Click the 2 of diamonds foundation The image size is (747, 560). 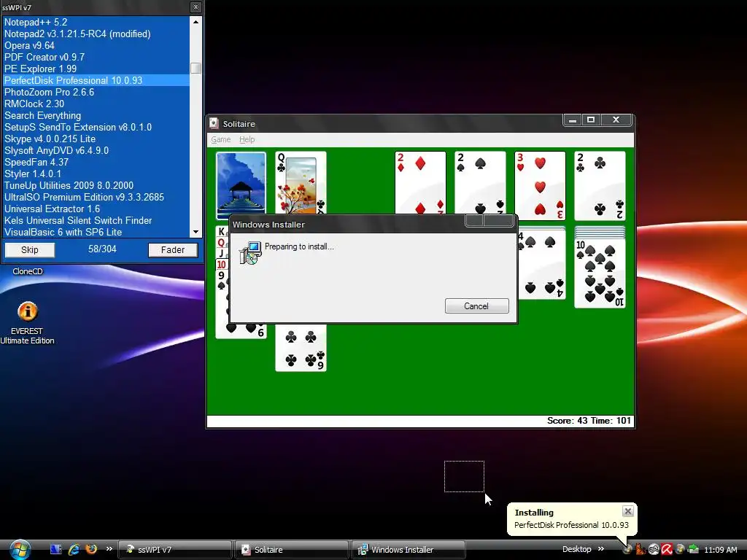(420, 182)
